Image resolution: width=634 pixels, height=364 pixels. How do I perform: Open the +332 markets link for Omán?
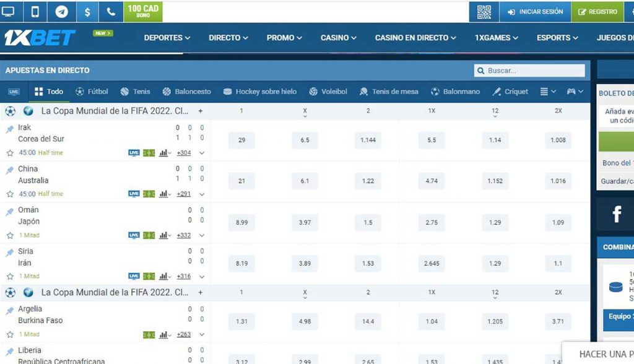(183, 235)
